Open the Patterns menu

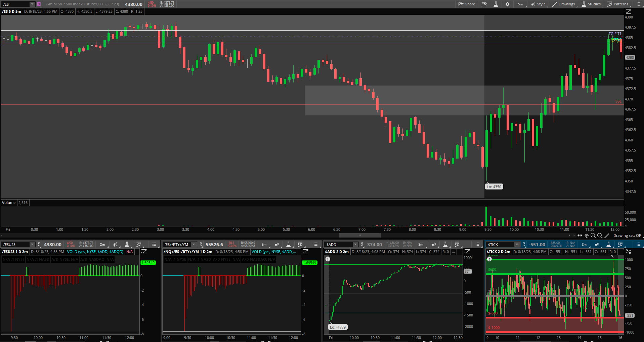618,4
